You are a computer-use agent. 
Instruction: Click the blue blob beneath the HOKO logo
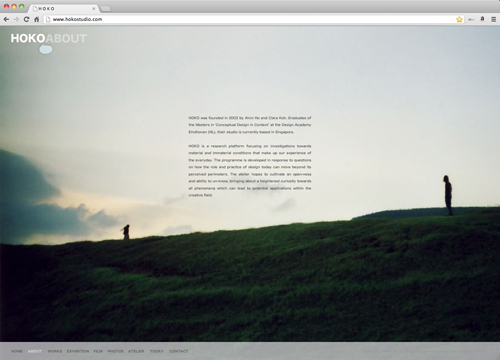[x=46, y=49]
